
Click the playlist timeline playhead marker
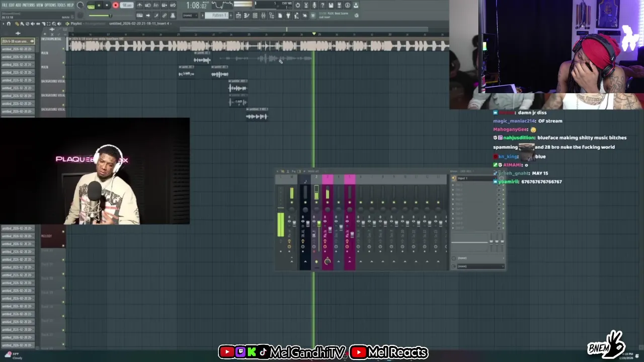click(314, 34)
